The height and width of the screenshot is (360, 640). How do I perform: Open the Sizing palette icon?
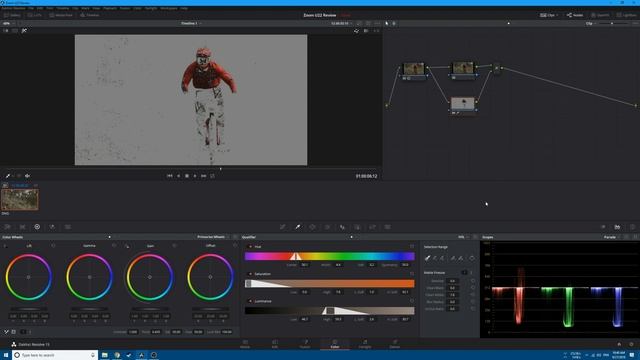(372, 227)
